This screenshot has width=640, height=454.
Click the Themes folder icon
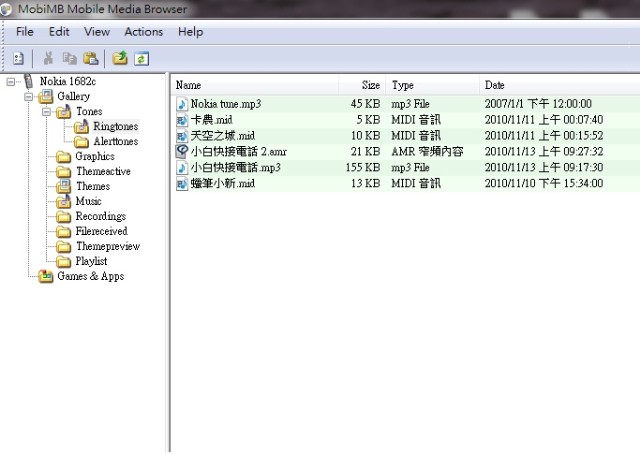63,187
